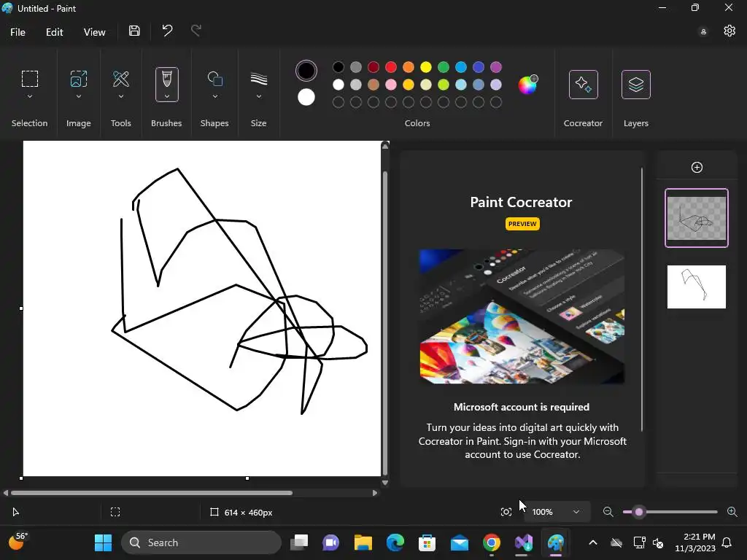Select the bottom white layer thumbnail
Viewport: 747px width, 560px height.
click(697, 287)
